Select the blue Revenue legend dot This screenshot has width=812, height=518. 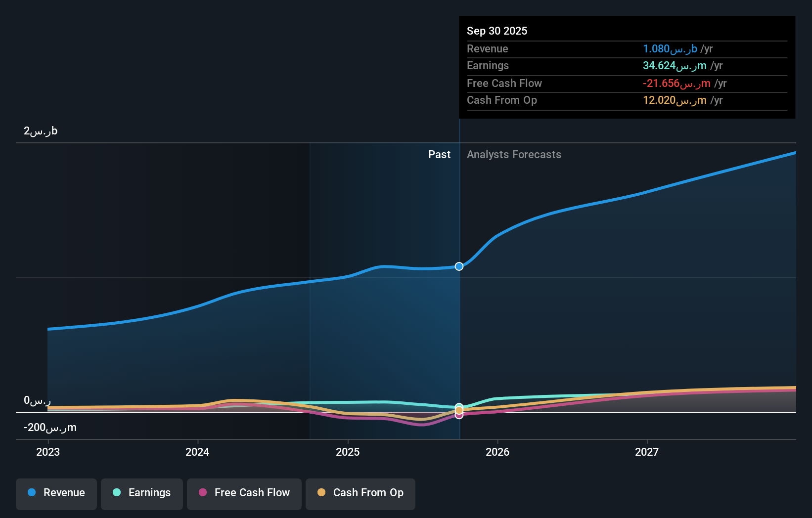(31, 493)
